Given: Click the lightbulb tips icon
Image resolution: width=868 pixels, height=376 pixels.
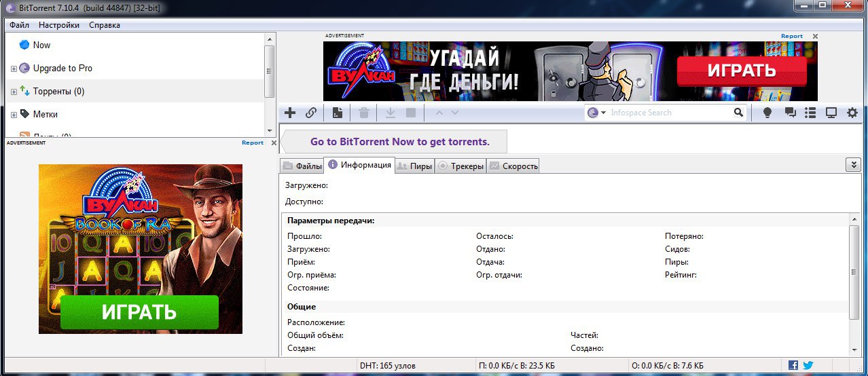Looking at the screenshot, I should click(x=767, y=113).
